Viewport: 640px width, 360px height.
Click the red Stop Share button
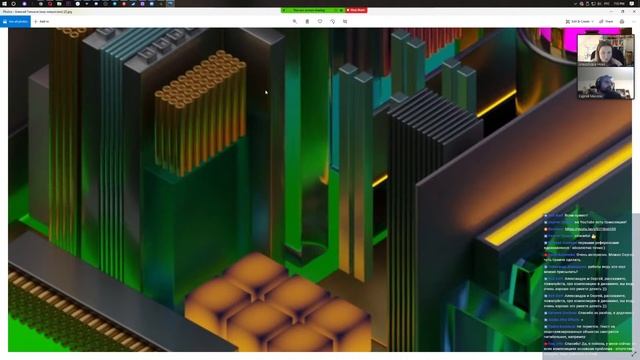coord(356,10)
